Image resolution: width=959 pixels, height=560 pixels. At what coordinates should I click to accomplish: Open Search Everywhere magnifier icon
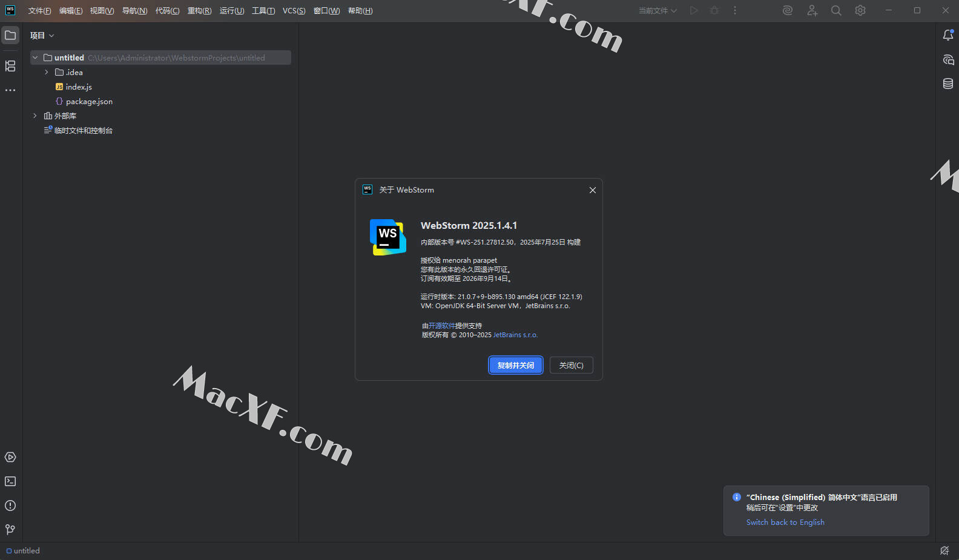[x=836, y=10]
